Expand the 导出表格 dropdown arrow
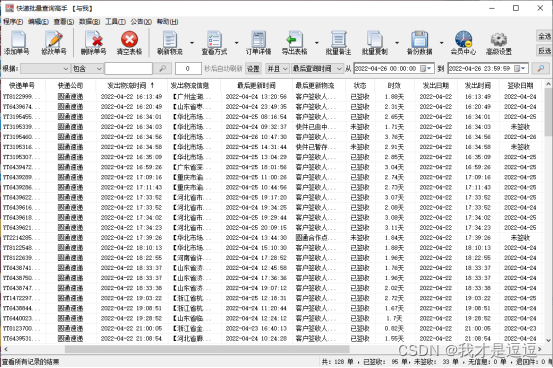The image size is (553, 368). [316, 43]
